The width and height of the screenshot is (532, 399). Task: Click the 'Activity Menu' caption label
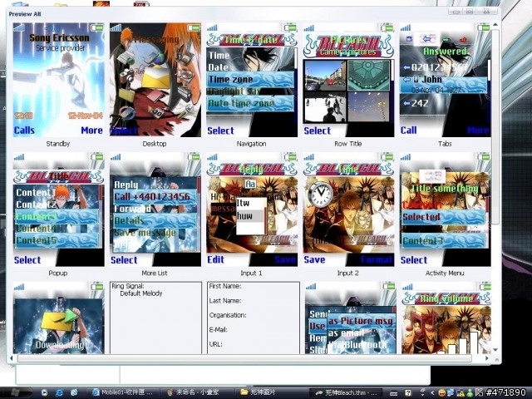point(445,273)
